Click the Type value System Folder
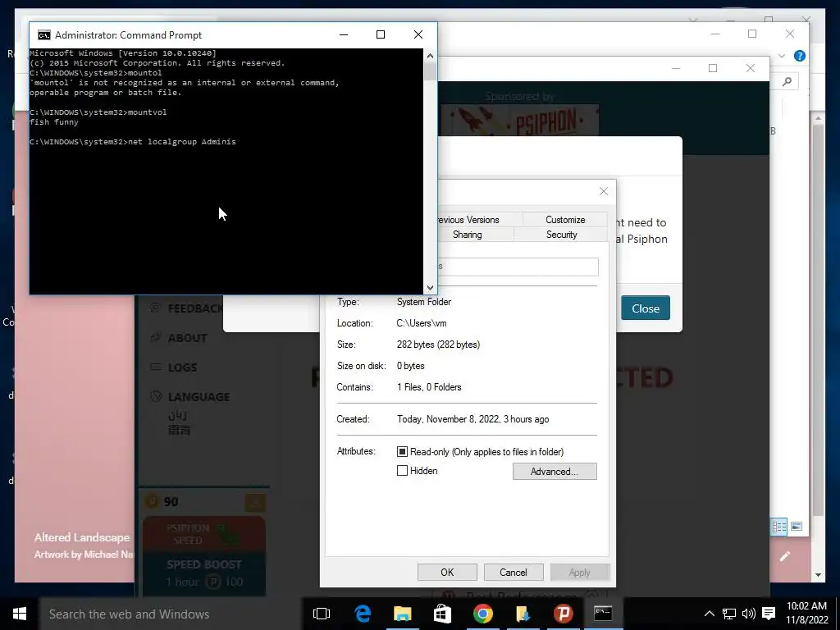 pos(424,302)
